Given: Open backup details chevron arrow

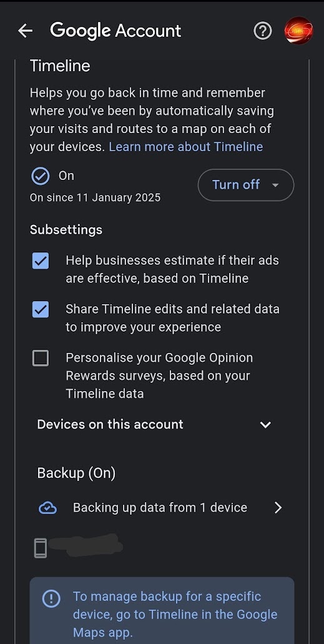Looking at the screenshot, I should [278, 508].
